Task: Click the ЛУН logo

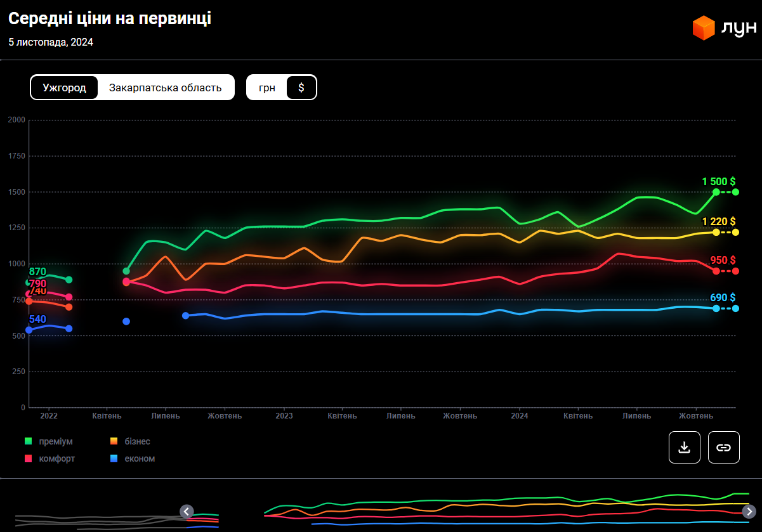Action: (724, 28)
